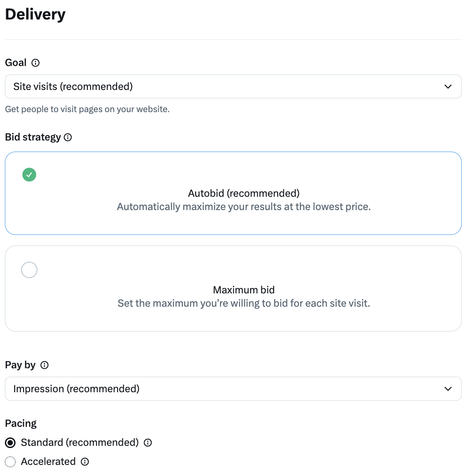Show info for Standard (recommended) pacing
Screen dimensions: 471x476
148,443
